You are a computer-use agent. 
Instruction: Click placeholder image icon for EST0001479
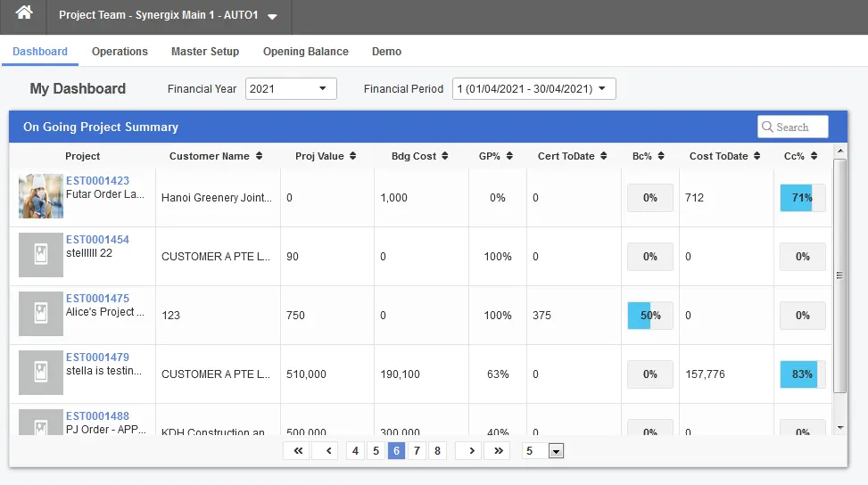(41, 372)
